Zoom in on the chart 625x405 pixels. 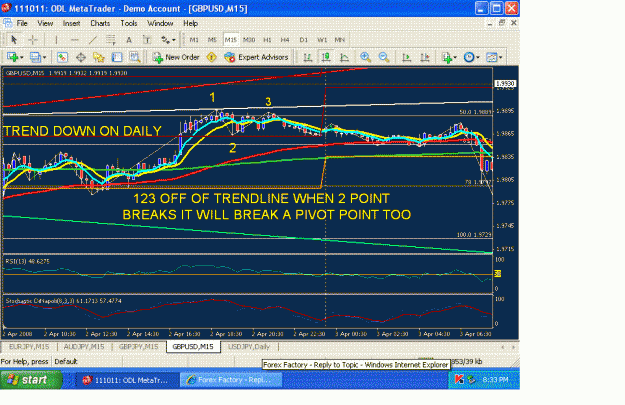coord(366,57)
